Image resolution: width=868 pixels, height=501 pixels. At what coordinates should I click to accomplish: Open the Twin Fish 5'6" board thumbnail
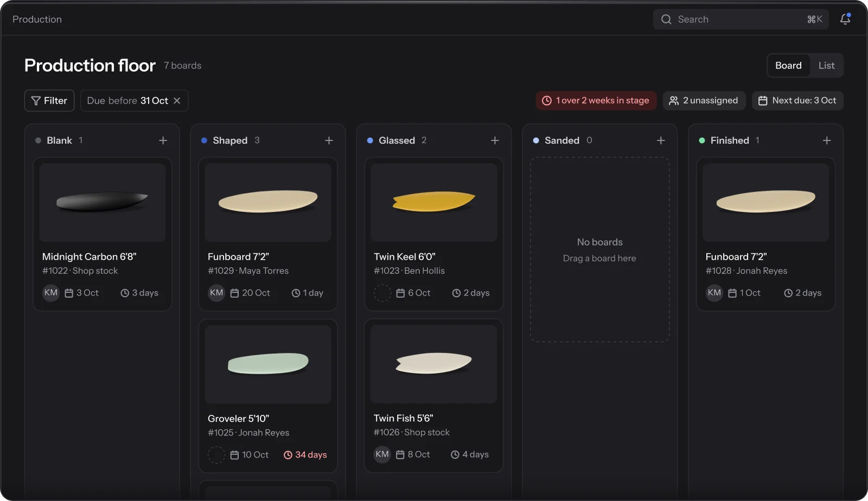(x=434, y=364)
